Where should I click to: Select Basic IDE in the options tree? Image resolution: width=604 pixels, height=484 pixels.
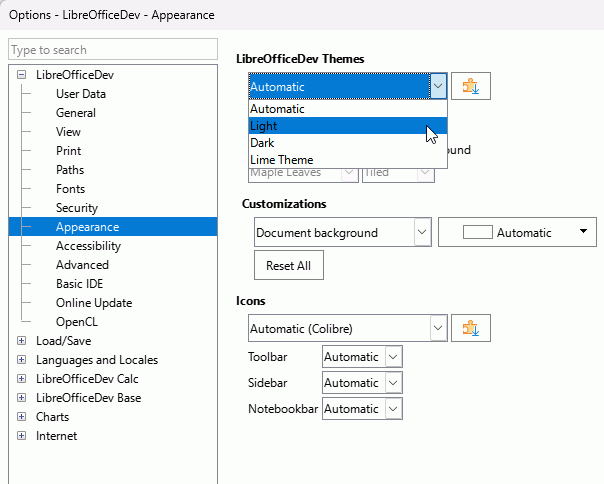click(x=79, y=284)
